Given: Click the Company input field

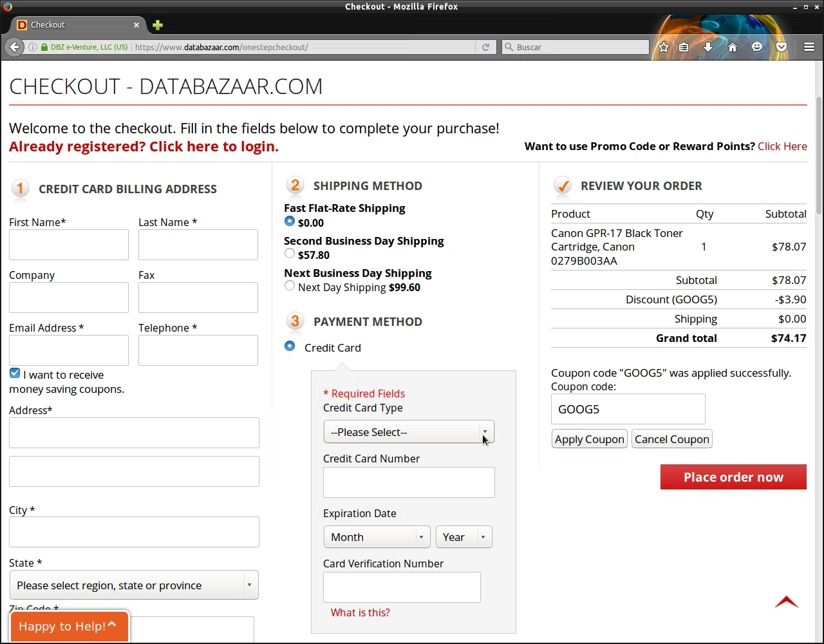Looking at the screenshot, I should click(69, 298).
